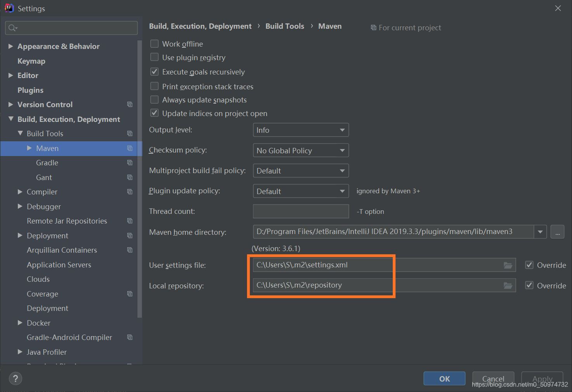Click the settings tree vertical scrollbar
Screen dimensions: 572x392
pyautogui.click(x=139, y=179)
